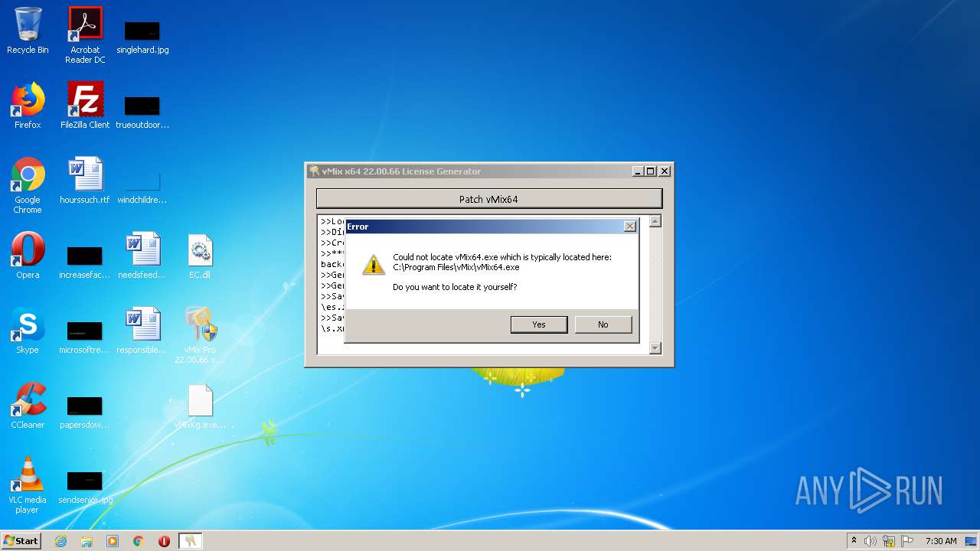
Task: Click the Patch vMix64 button
Action: point(488,199)
